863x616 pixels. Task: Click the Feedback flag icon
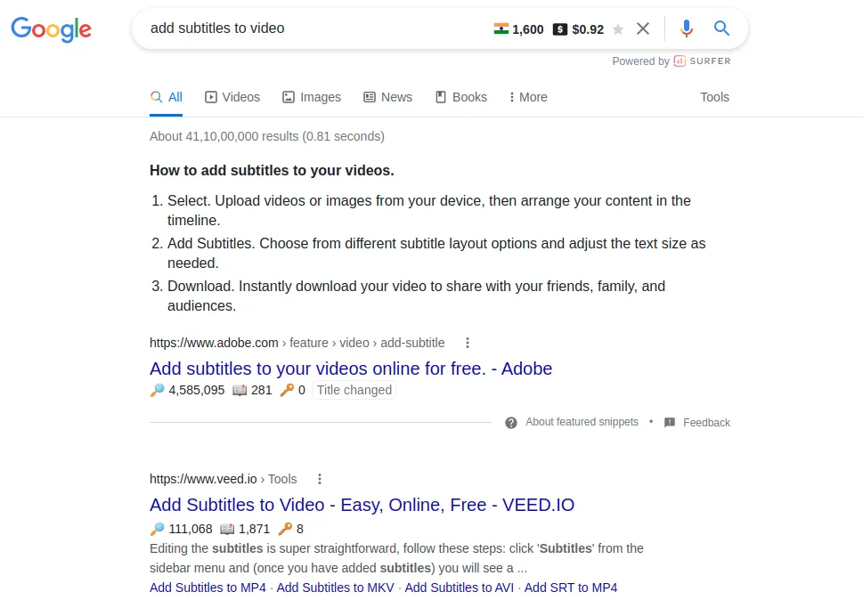(670, 423)
